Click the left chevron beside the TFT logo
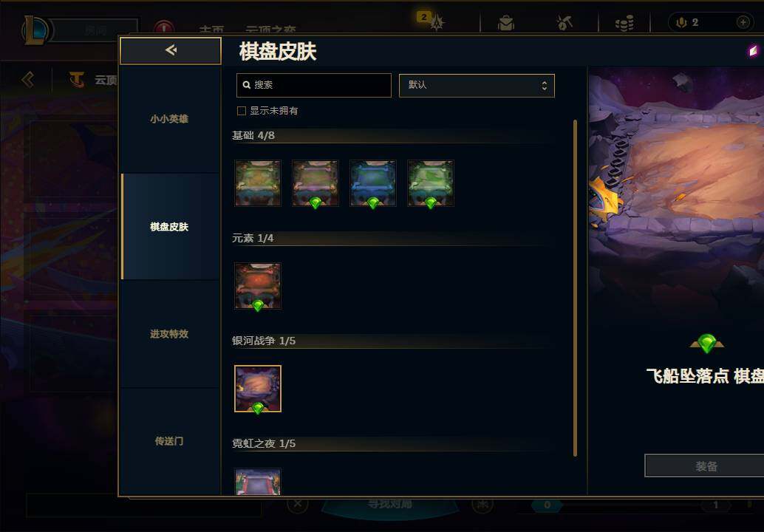764x532 pixels. point(28,79)
